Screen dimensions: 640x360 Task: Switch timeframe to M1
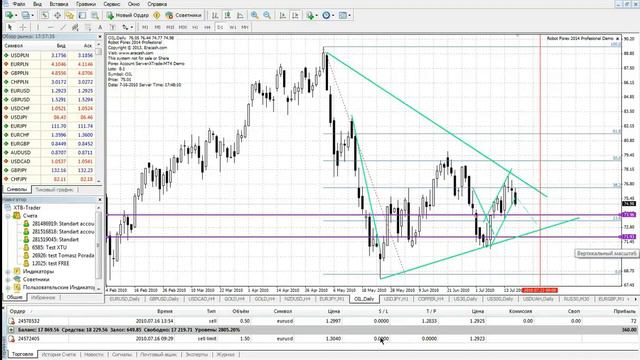(x=145, y=27)
